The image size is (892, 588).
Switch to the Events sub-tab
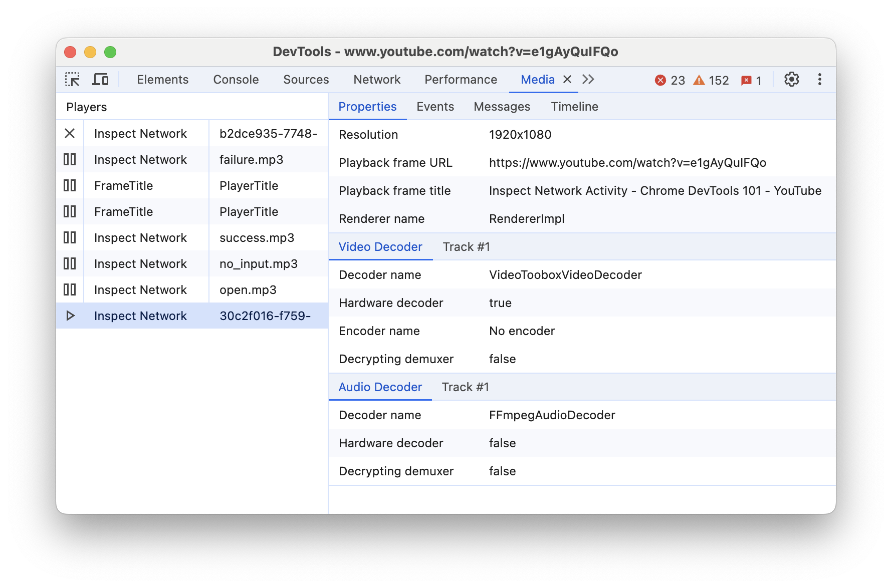[x=434, y=106]
